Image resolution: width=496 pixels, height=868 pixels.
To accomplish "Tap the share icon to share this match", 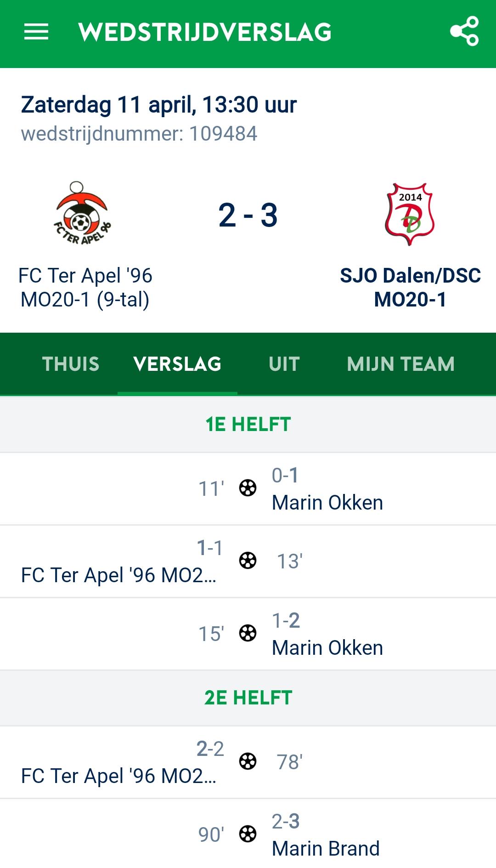I will pyautogui.click(x=465, y=33).
